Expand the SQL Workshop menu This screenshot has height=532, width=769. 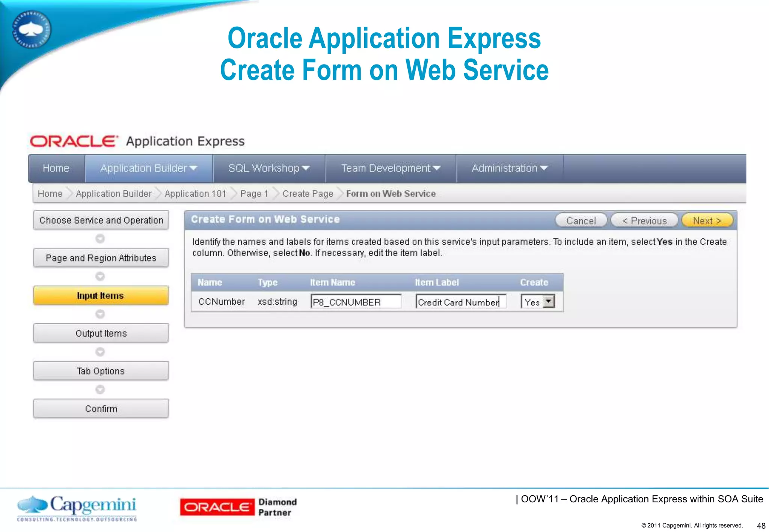click(269, 168)
